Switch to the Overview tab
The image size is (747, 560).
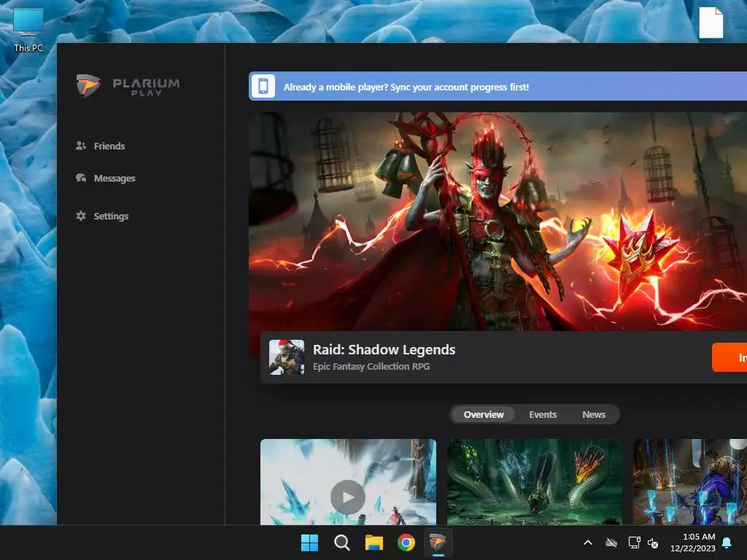point(484,414)
